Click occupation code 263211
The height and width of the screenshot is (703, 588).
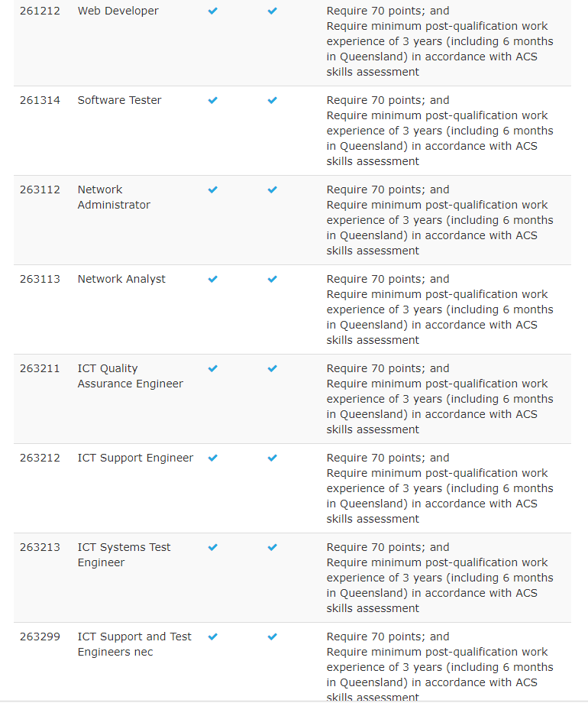pos(40,369)
